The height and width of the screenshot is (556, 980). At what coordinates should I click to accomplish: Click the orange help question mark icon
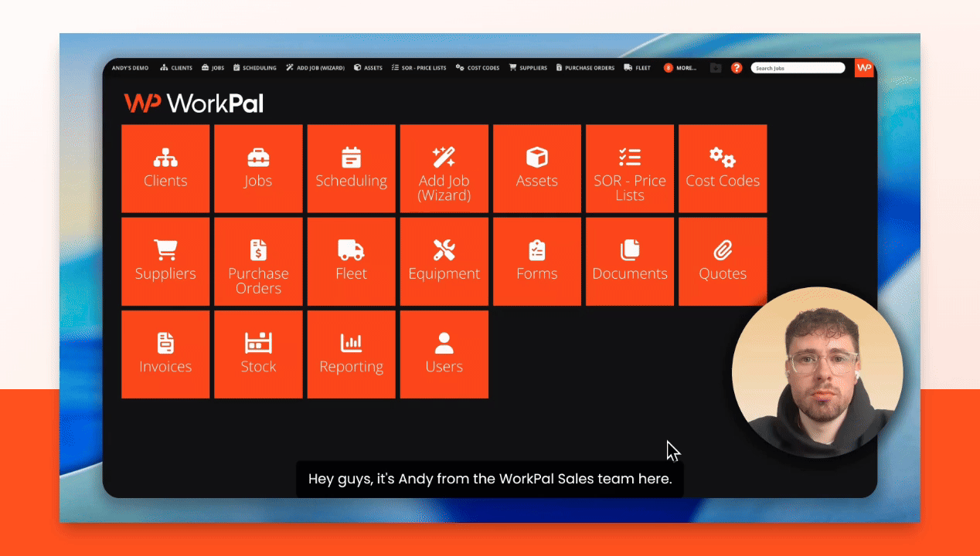pyautogui.click(x=737, y=68)
